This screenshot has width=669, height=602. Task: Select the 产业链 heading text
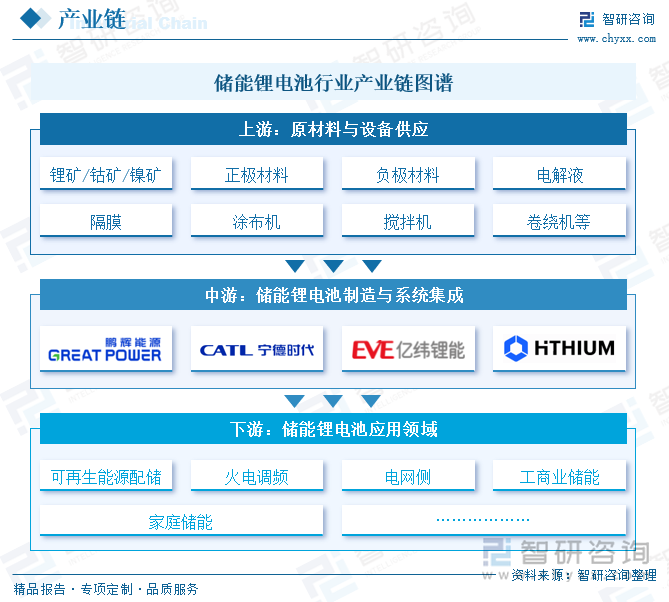click(92, 19)
